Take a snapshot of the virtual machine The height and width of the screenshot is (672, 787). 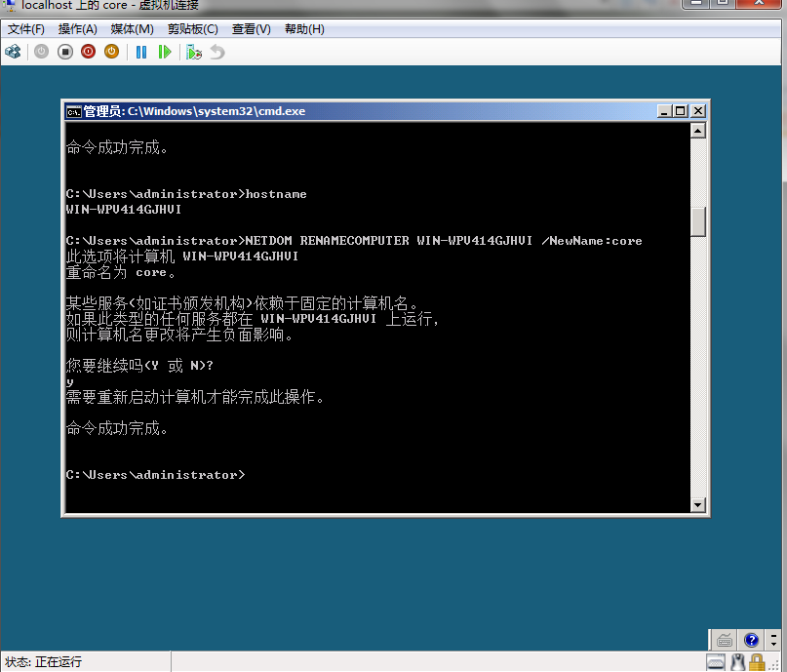pos(194,52)
